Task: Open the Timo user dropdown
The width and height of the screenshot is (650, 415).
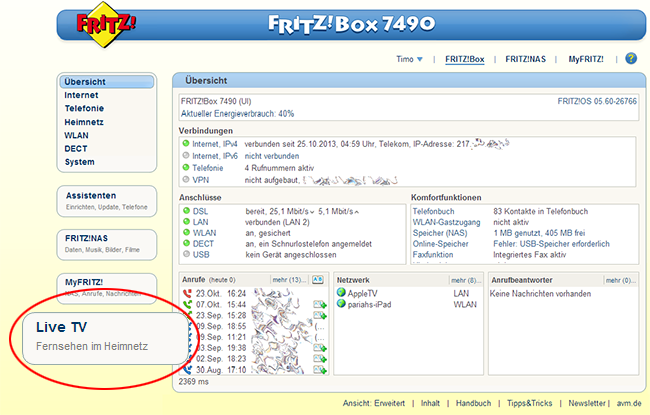Action: point(409,59)
